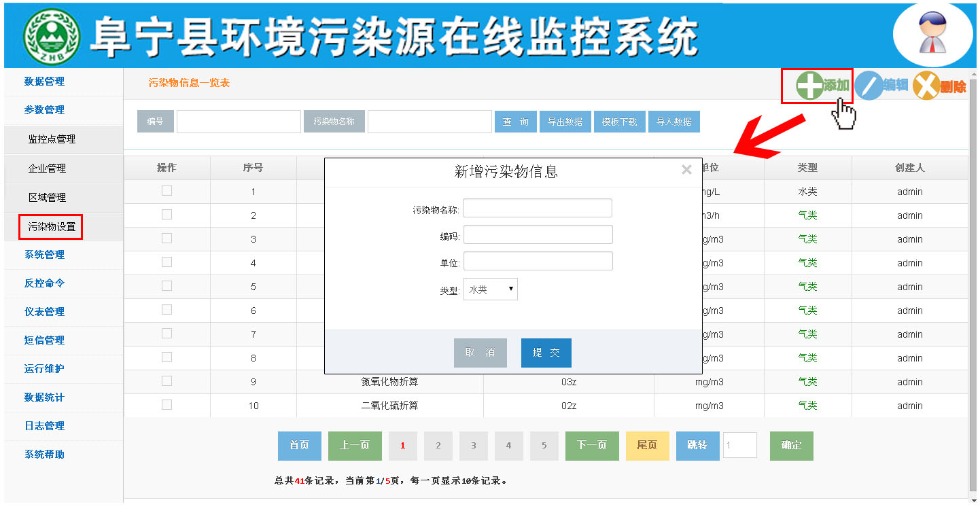Screen dimensions: 980x513
Task: Click the 创建人 column header
Action: [x=909, y=168]
